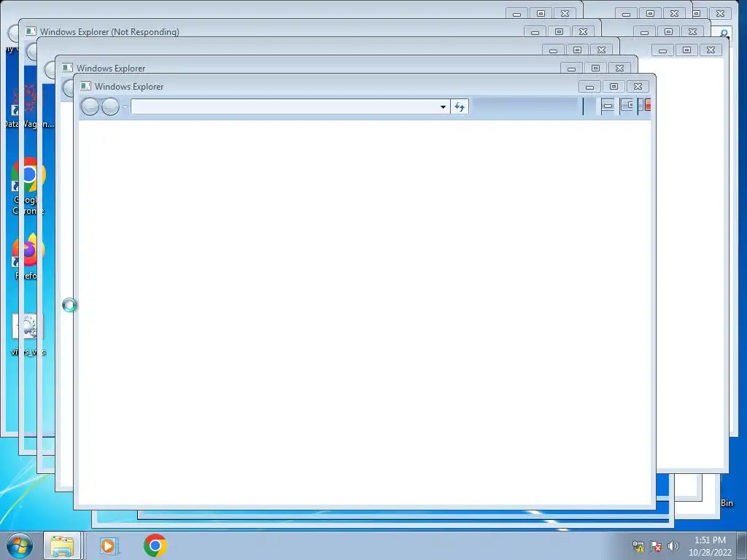The height and width of the screenshot is (560, 747).
Task: Launch Windows Media Player from taskbar
Action: tap(109, 545)
